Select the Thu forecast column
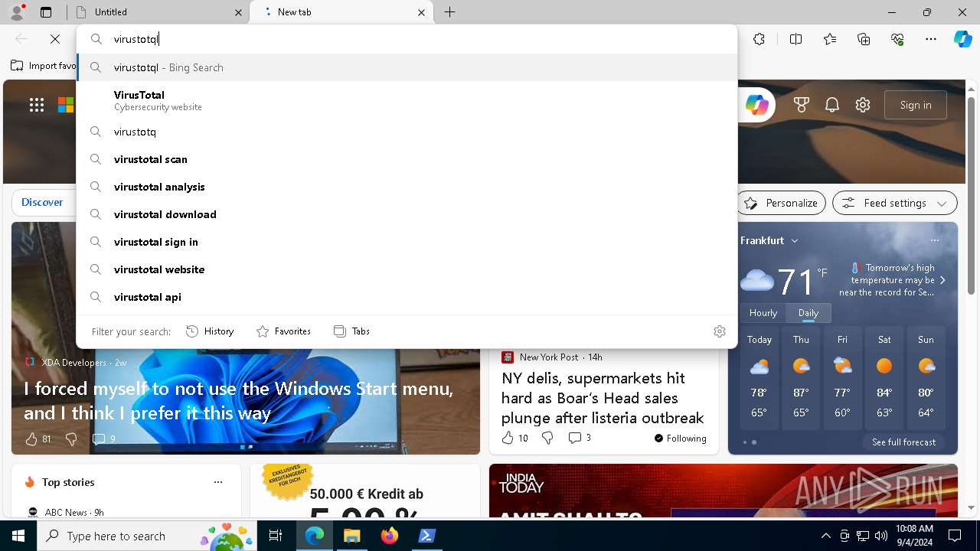 click(x=801, y=377)
